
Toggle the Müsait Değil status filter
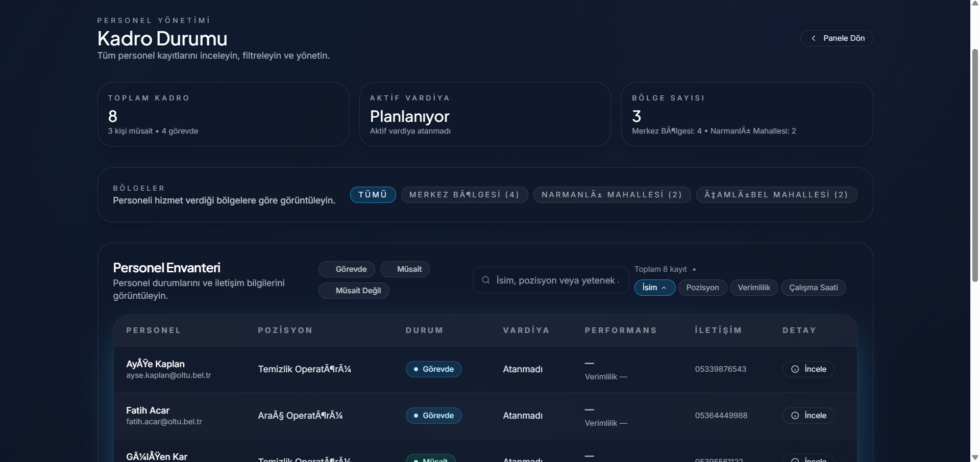(354, 291)
